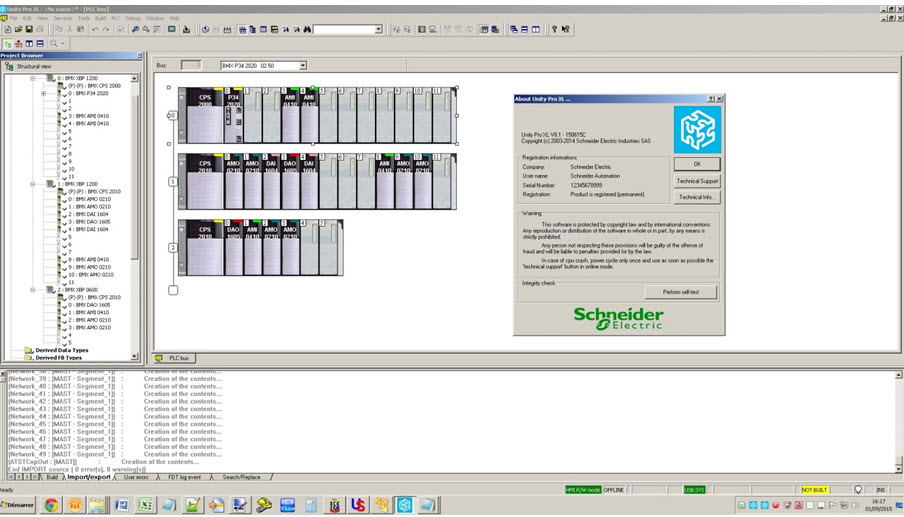Viewport: 904px width, 517px height.
Task: Click the Démarrer start button
Action: point(17,505)
